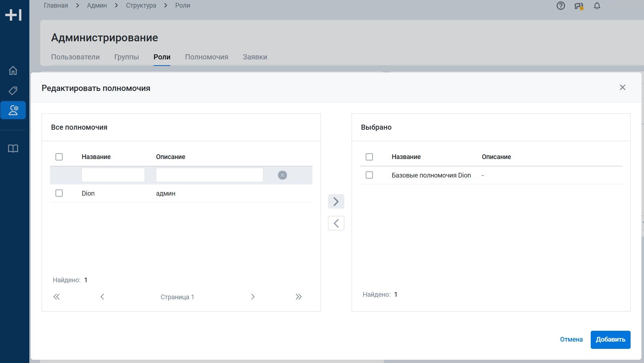Open the help question mark icon
Viewport: 644px width, 363px height.
pos(561,6)
